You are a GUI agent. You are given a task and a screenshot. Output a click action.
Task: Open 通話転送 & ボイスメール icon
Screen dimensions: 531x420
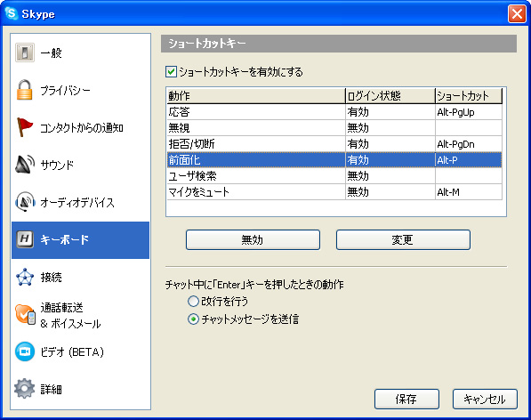click(25, 314)
